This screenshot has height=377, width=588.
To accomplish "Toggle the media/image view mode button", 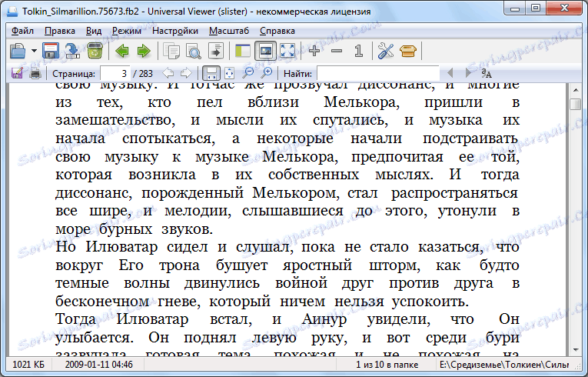I will point(265,51).
